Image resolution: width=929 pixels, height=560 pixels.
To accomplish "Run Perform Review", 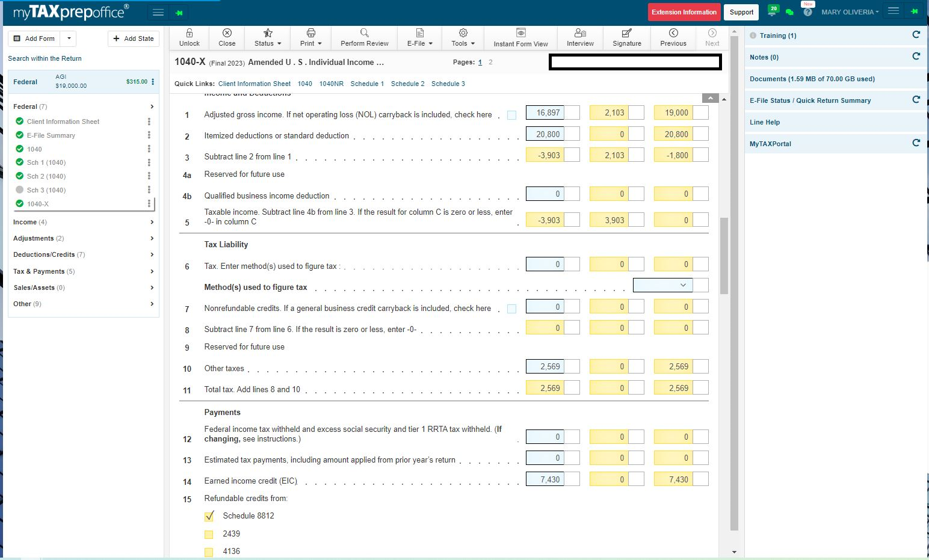I will (x=365, y=37).
